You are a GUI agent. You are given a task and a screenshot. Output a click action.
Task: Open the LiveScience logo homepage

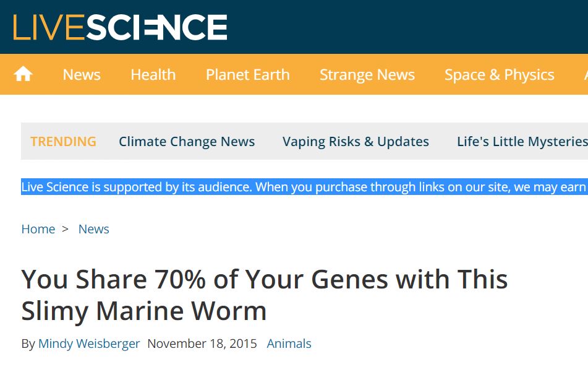120,27
